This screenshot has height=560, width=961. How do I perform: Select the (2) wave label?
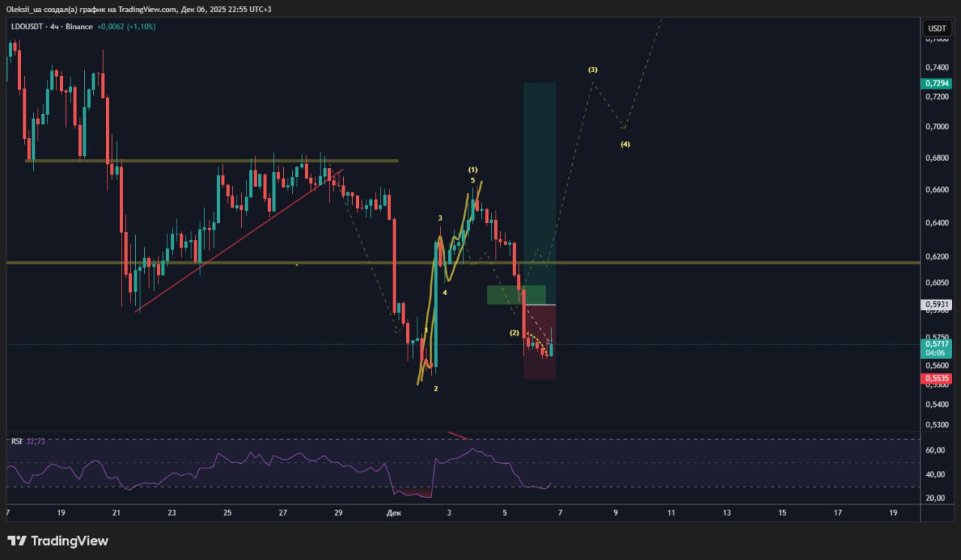click(x=514, y=333)
